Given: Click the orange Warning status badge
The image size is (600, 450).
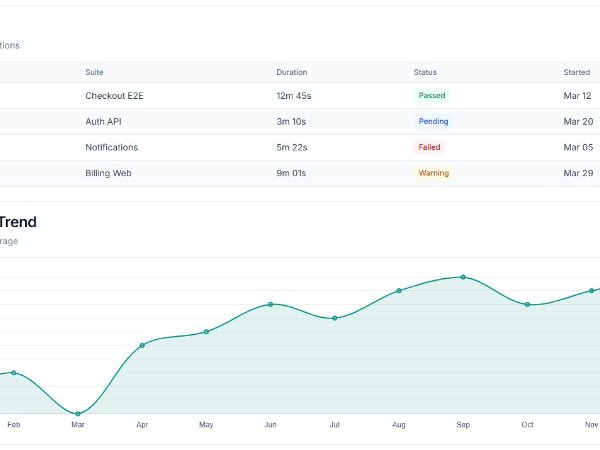Looking at the screenshot, I should click(x=433, y=173).
